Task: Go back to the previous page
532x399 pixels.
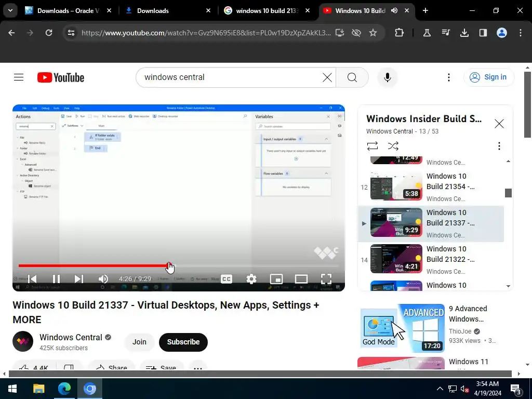Action: tap(11, 33)
